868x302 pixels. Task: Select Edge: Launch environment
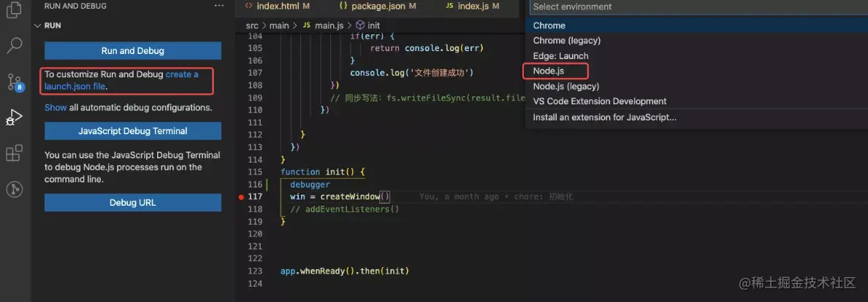[697, 56]
